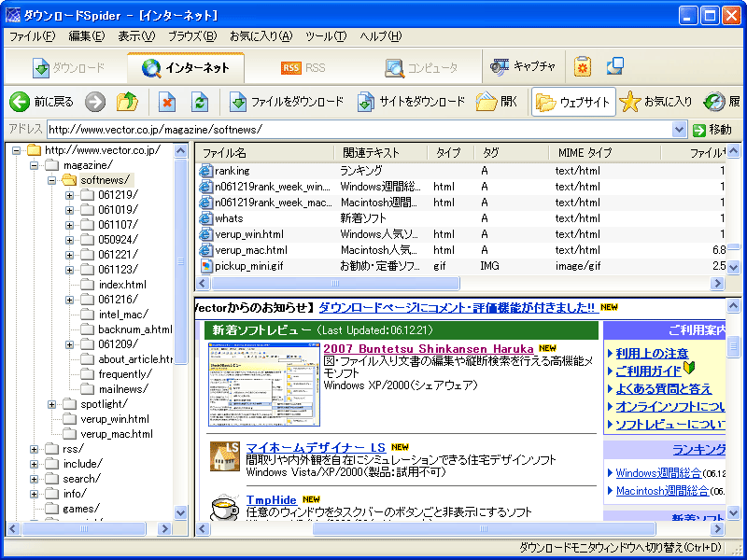747x560 pixels.
Task: Sort by 関連テキスト column header
Action: (x=380, y=153)
